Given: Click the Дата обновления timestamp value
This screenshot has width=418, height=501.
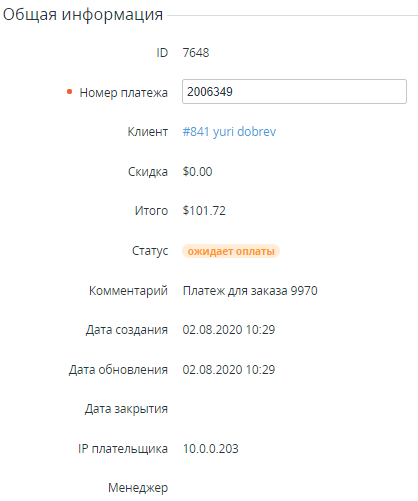Looking at the screenshot, I should click(229, 370).
